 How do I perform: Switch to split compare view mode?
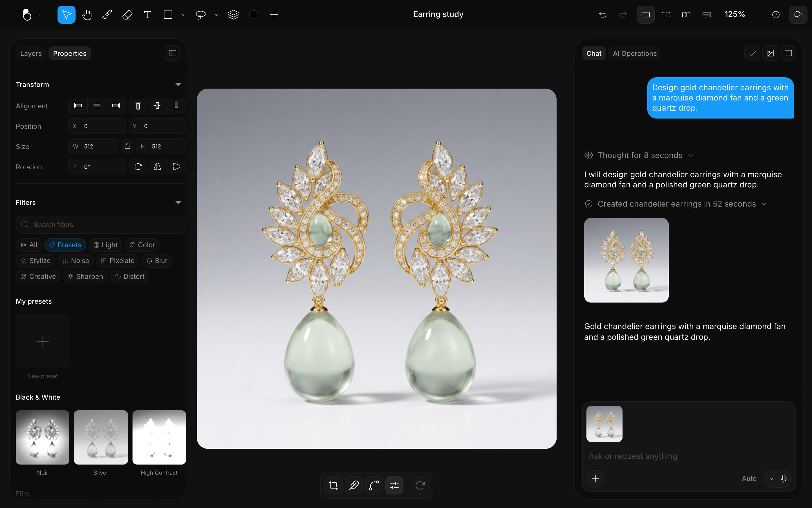click(666, 14)
